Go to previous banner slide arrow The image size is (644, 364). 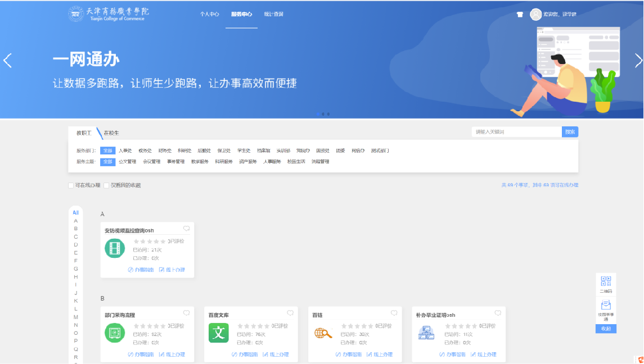[x=7, y=60]
